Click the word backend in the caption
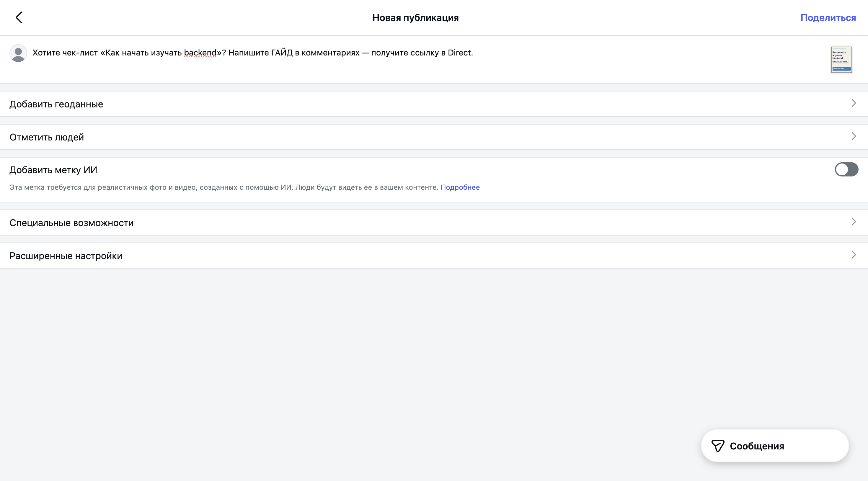This screenshot has width=868, height=481. pyautogui.click(x=200, y=53)
